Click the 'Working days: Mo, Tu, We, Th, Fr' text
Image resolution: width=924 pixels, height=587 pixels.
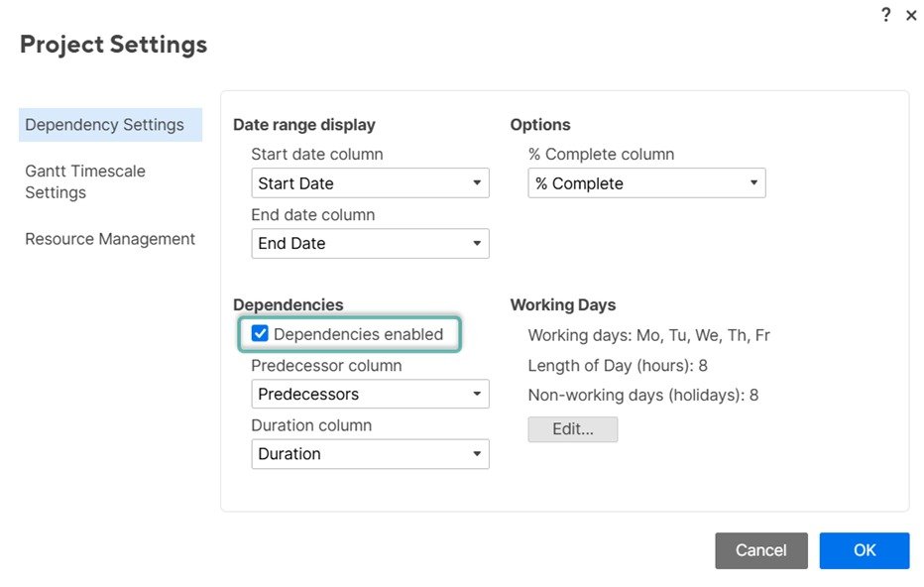[x=648, y=335]
